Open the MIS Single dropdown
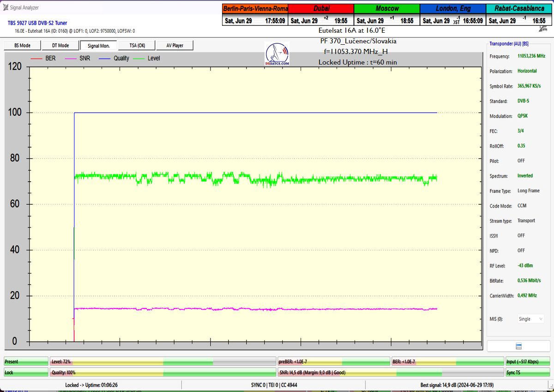The height and width of the screenshot is (392, 554). [x=530, y=319]
